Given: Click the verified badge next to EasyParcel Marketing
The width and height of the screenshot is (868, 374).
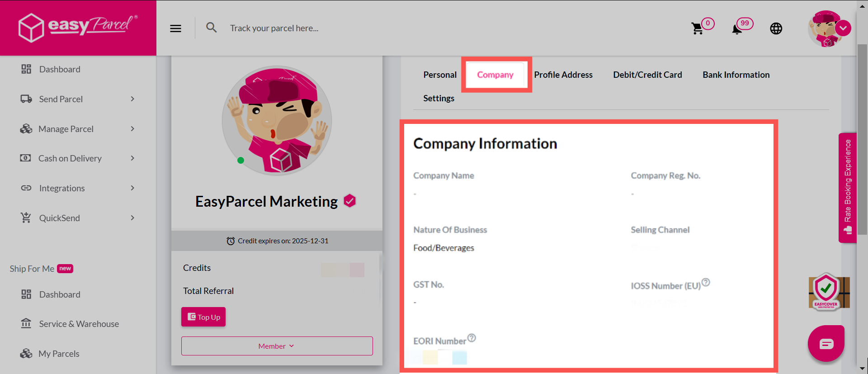Looking at the screenshot, I should pos(350,201).
